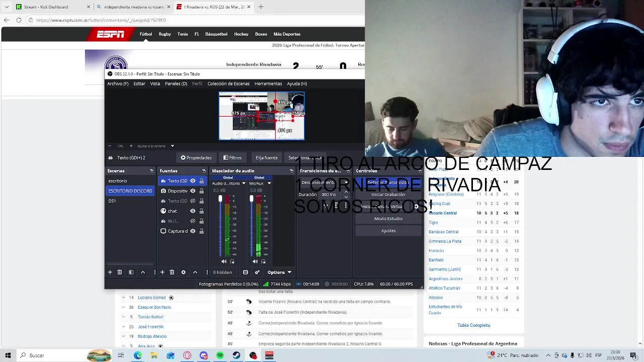
Task: Switch audio mixer layout icon
Action: click(x=246, y=272)
